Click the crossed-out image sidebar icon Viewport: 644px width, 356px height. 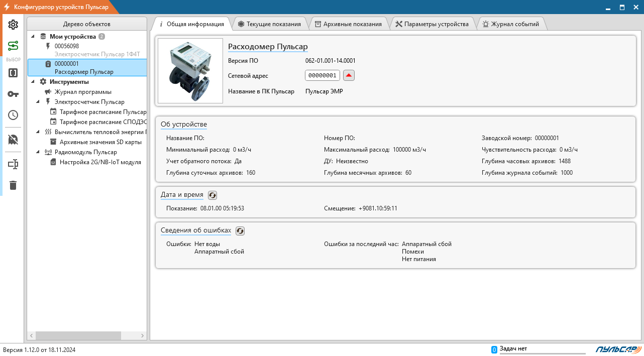13,140
